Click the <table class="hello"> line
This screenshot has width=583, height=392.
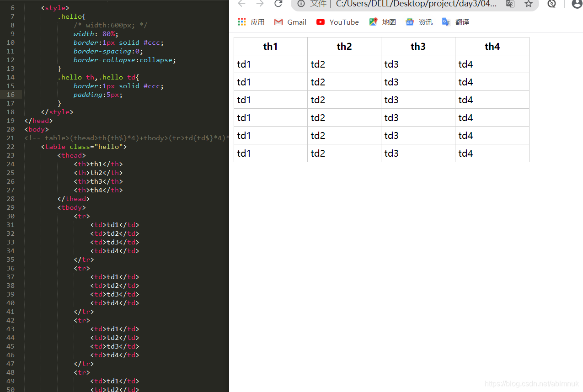pyautogui.click(x=84, y=147)
